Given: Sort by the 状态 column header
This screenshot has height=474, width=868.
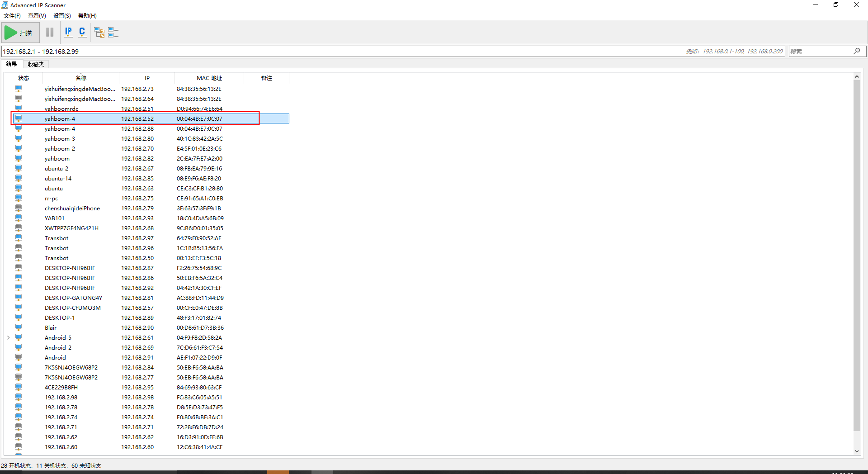Looking at the screenshot, I should tap(24, 78).
